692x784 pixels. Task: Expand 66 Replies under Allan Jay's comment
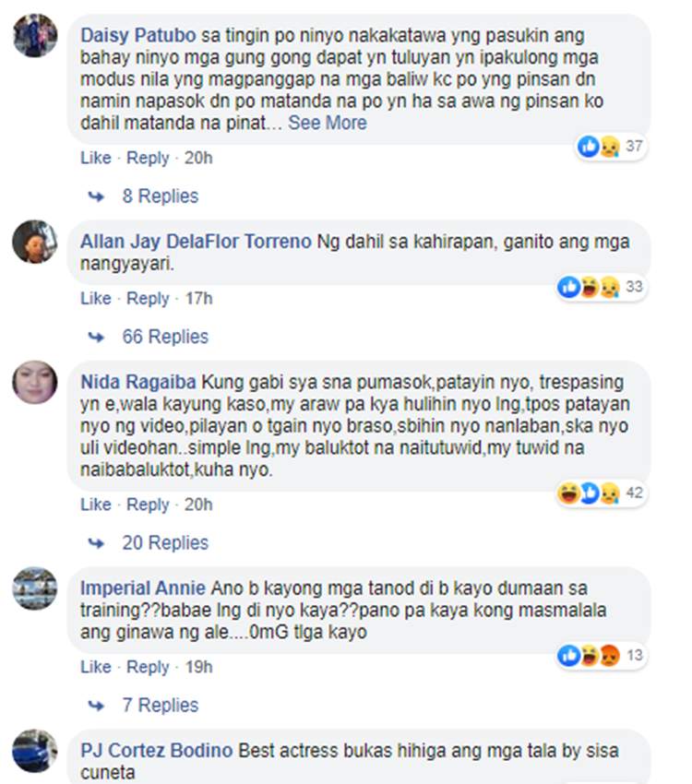165,337
